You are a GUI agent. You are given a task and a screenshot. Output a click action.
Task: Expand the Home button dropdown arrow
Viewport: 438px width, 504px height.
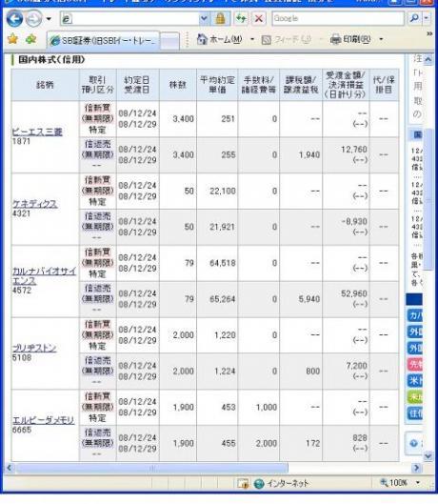tap(252, 39)
